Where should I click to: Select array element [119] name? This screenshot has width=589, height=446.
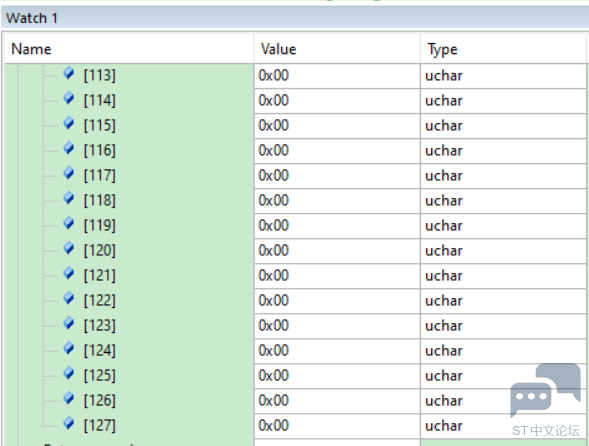(100, 225)
